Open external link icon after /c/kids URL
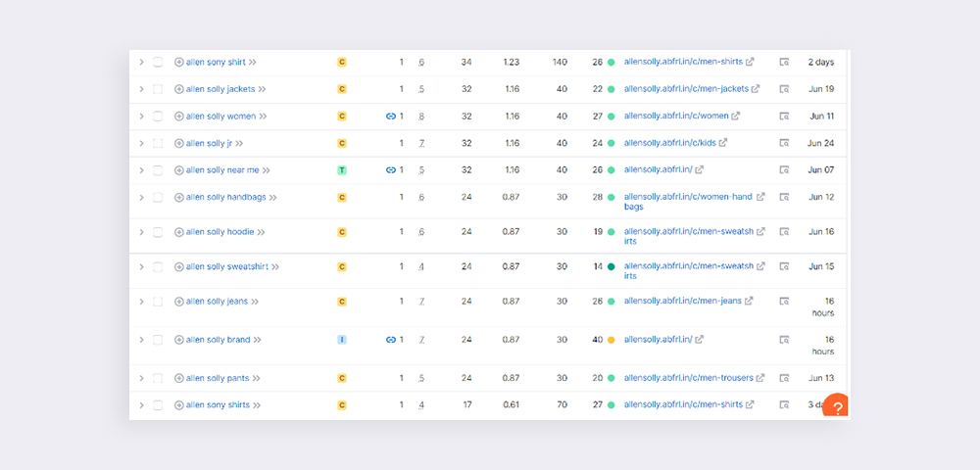The height and width of the screenshot is (470, 980). pyautogui.click(x=723, y=142)
